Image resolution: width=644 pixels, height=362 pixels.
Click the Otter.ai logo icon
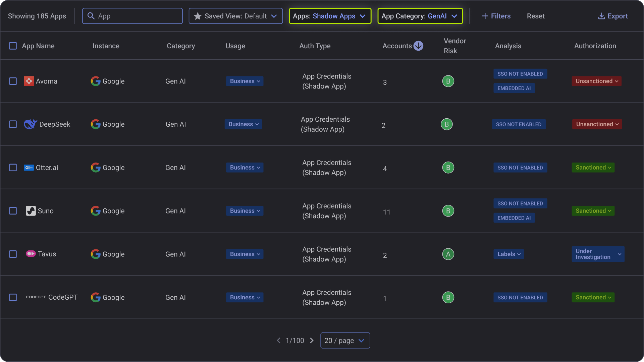(x=29, y=168)
